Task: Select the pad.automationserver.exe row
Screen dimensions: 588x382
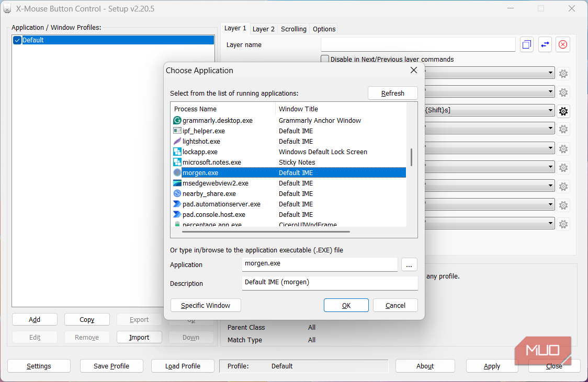Action: 289,204
